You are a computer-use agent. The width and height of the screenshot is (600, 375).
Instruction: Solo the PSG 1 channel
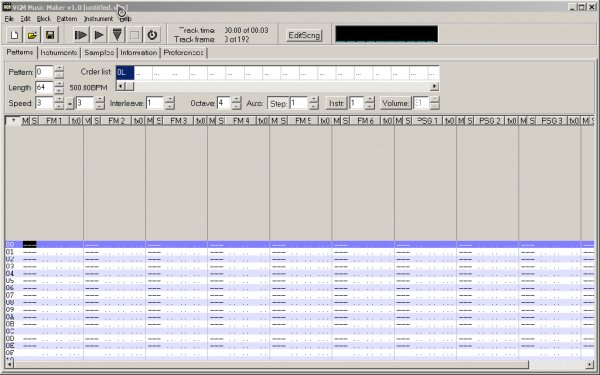coord(408,121)
